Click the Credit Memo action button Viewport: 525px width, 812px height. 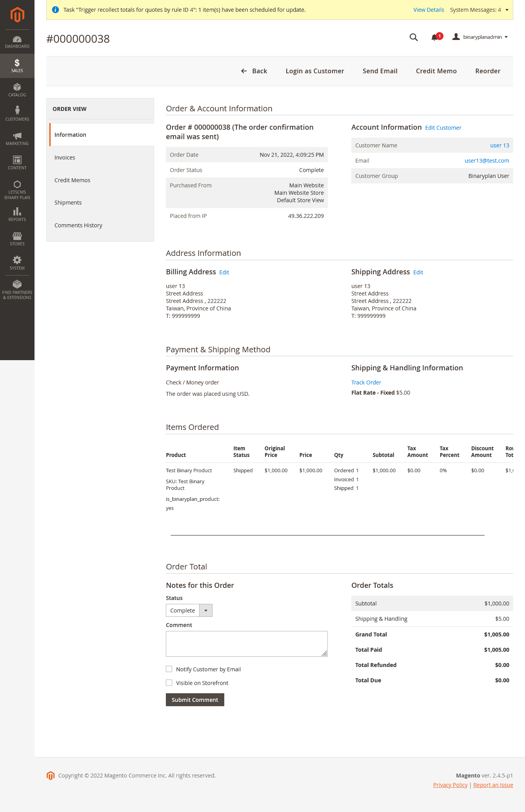tap(436, 71)
